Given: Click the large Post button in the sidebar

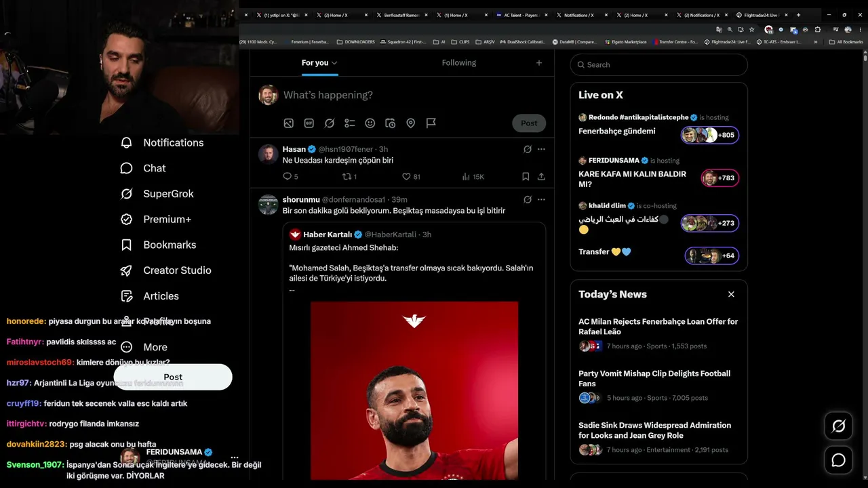Looking at the screenshot, I should coord(173,377).
